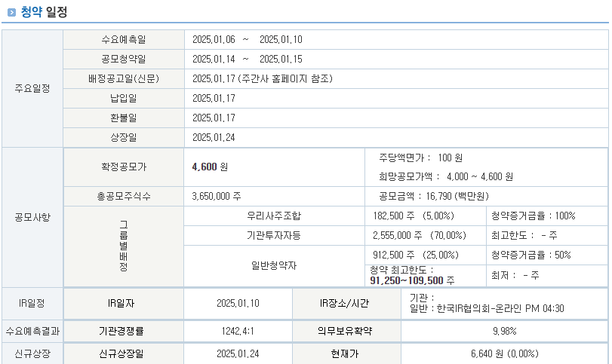Screen dimensions: 612x364
Task: Select 912,500 주 (25.00%) value
Action: [416, 255]
